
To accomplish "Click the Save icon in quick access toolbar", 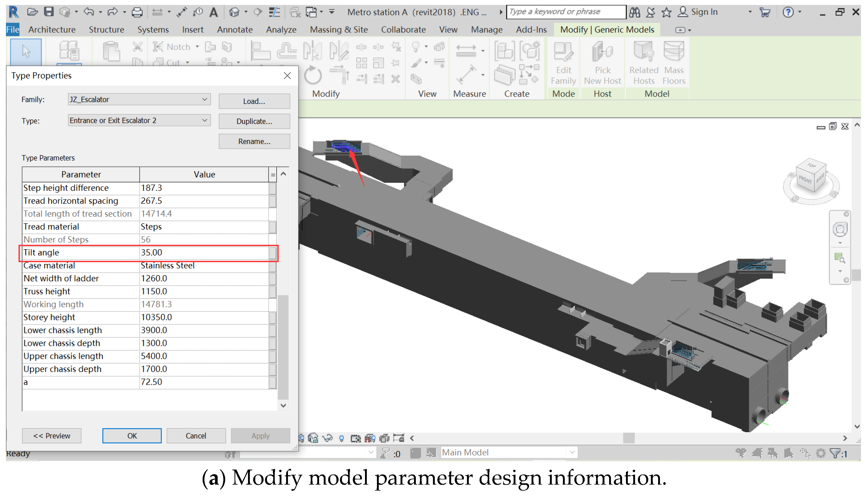I will tap(49, 12).
